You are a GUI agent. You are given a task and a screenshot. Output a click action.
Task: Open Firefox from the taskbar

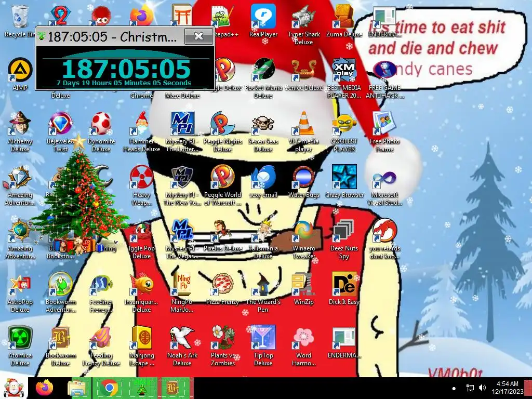pos(45,388)
